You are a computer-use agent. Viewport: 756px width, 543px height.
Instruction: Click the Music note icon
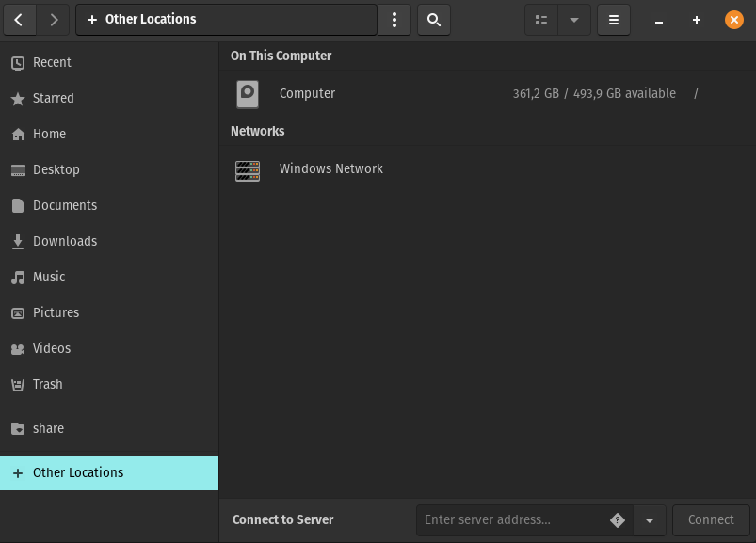pos(18,277)
